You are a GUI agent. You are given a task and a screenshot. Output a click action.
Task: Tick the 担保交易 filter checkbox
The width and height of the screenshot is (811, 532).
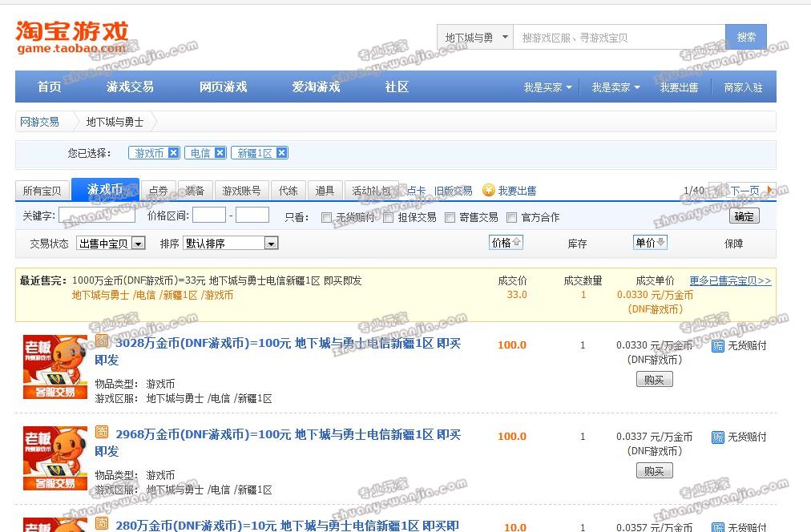(x=389, y=218)
